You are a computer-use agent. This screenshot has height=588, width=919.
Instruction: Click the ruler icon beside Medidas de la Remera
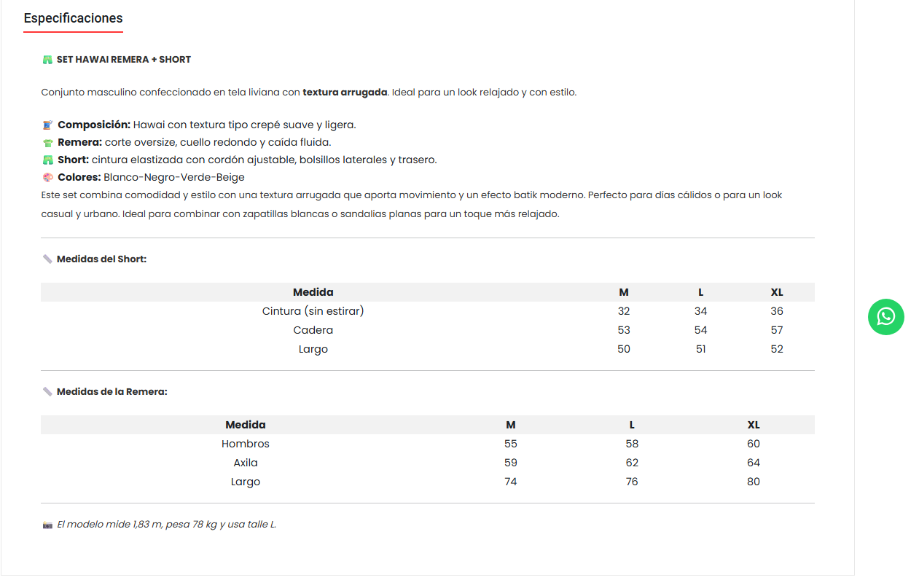click(x=47, y=392)
